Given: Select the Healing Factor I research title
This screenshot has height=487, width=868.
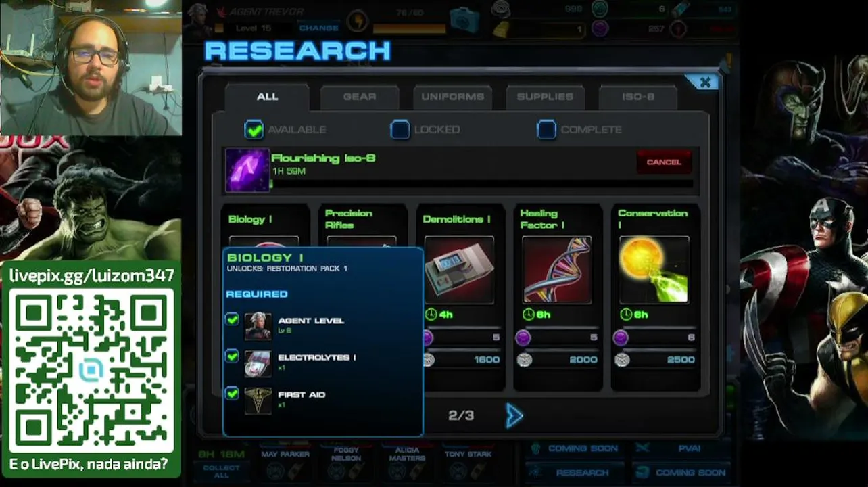Looking at the screenshot, I should point(544,219).
